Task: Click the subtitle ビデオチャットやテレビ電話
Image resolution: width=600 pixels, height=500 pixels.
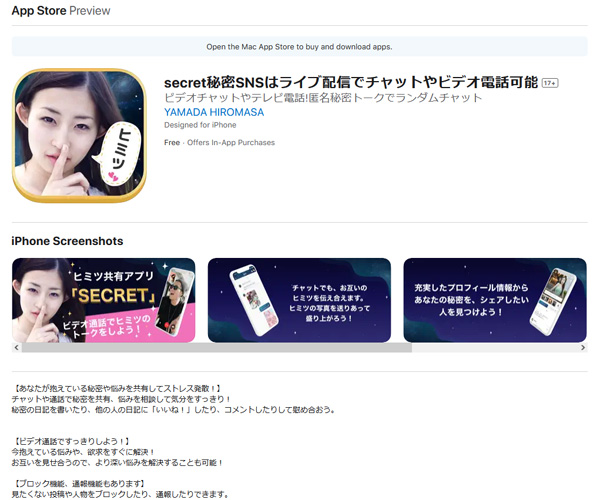Action: click(323, 98)
